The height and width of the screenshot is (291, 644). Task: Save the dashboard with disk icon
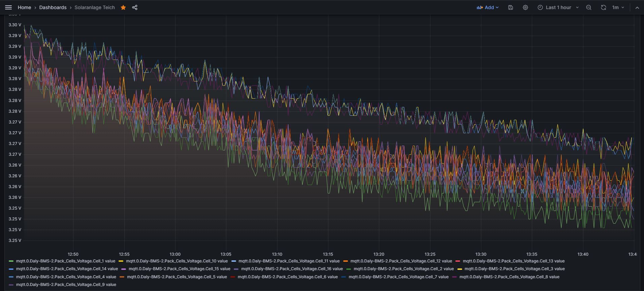coord(510,7)
